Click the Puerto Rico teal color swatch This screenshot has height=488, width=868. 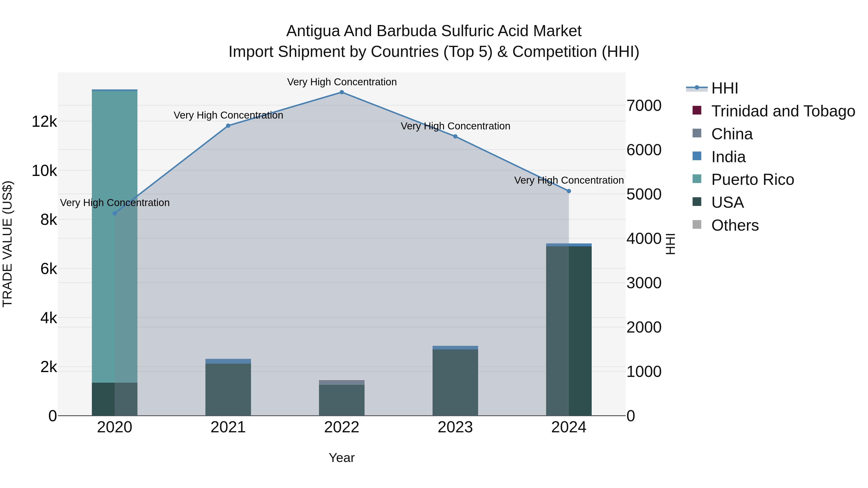[697, 179]
